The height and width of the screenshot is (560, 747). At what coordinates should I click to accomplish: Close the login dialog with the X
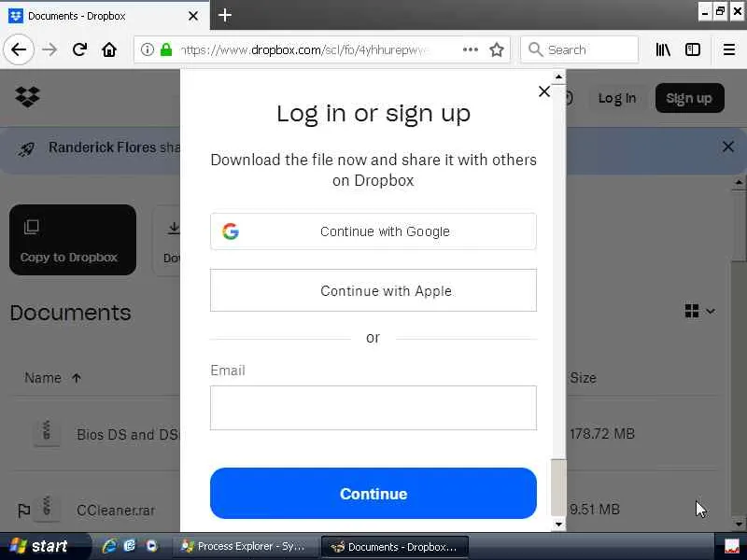tap(544, 91)
